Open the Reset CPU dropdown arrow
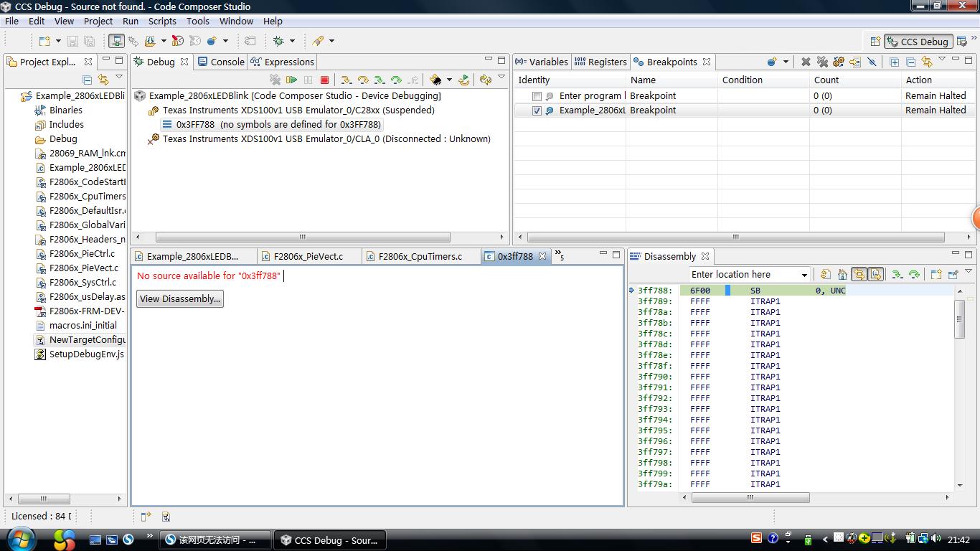 [449, 80]
